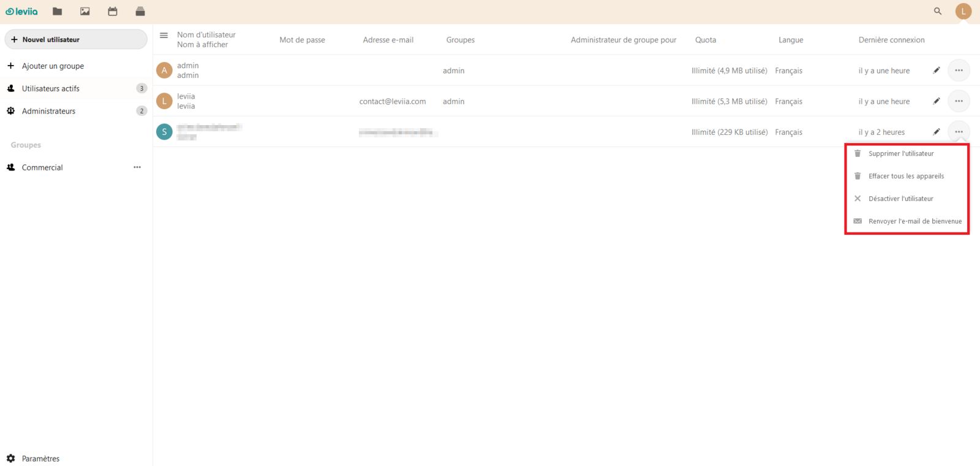Click Renvoyer l'e-mail de bienvenue
The width and height of the screenshot is (980, 466).
pyautogui.click(x=914, y=221)
